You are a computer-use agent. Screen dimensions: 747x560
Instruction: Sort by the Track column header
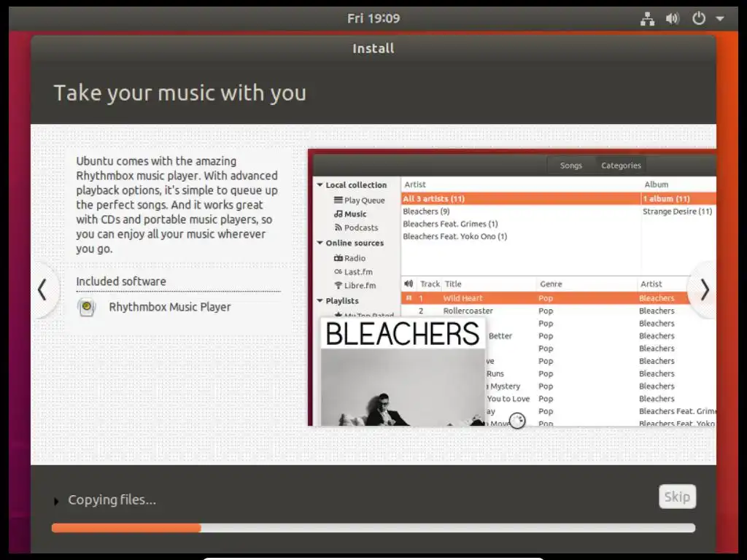[430, 284]
